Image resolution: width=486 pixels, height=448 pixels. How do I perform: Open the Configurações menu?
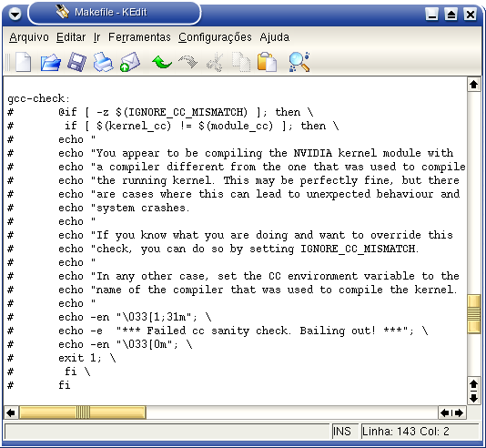click(x=215, y=37)
